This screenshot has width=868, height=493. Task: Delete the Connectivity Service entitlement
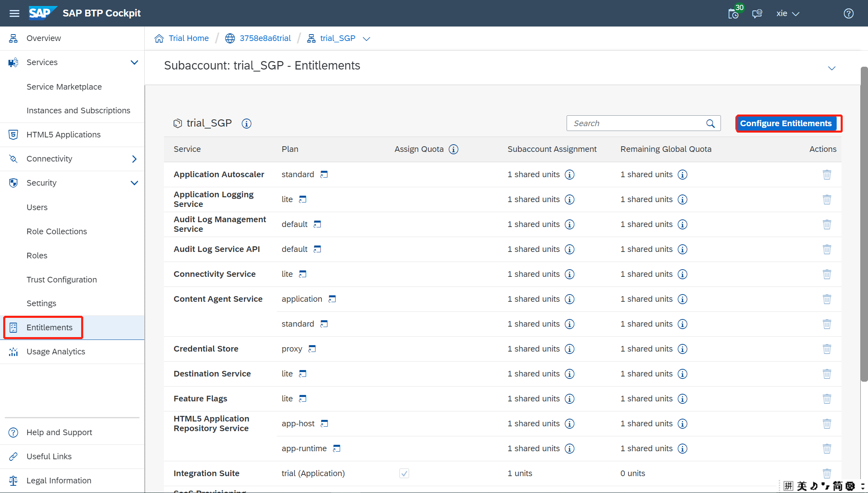pos(827,274)
